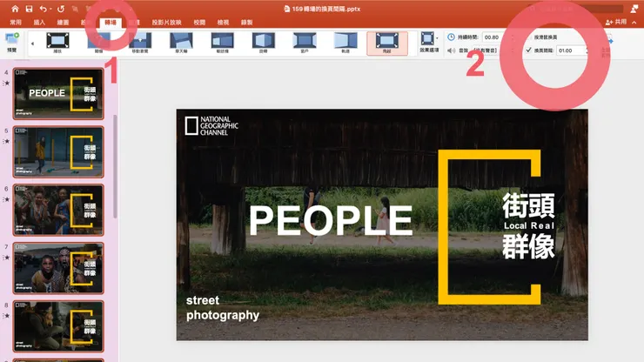The width and height of the screenshot is (644, 362).
Task: Edit the 換頁間隔 time field 01.00
Action: [x=570, y=50]
